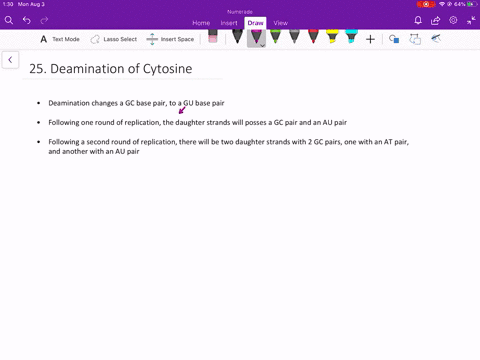Tap the red screen recording indicator

[426, 4]
